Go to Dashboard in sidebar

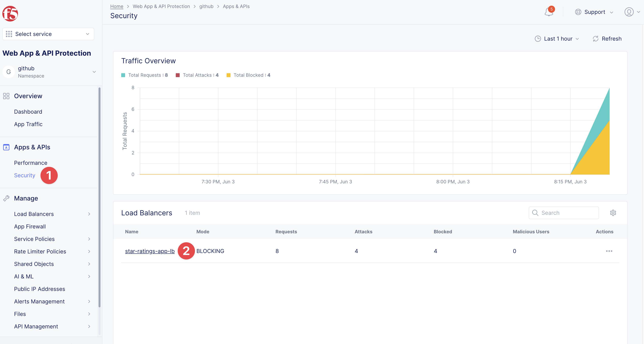[28, 112]
